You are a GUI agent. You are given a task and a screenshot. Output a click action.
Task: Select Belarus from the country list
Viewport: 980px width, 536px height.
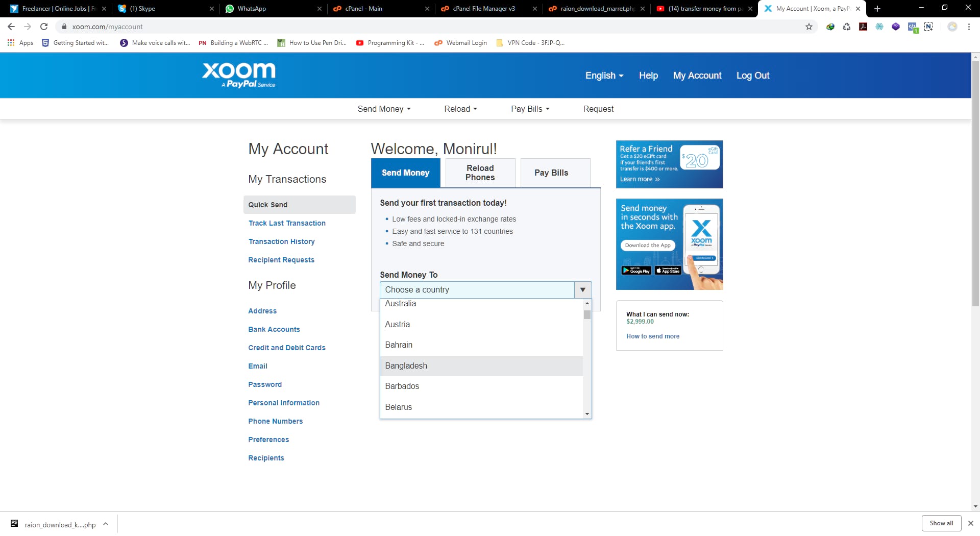[x=481, y=407]
